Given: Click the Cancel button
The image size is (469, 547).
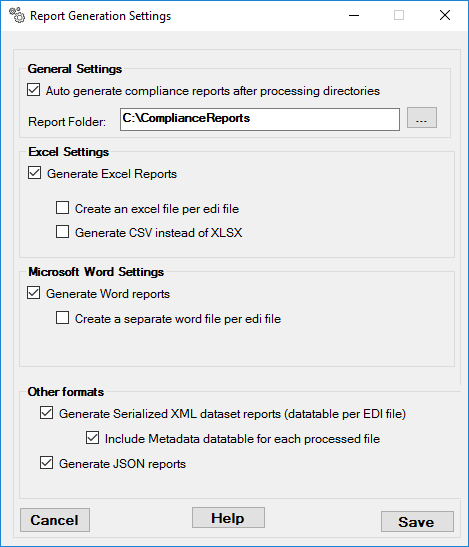Looking at the screenshot, I should (55, 520).
